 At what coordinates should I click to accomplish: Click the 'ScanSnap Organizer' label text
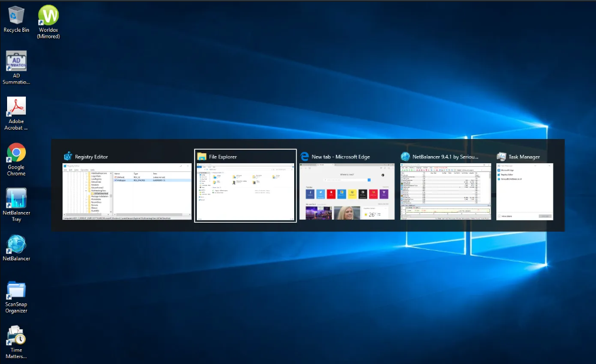coord(17,307)
